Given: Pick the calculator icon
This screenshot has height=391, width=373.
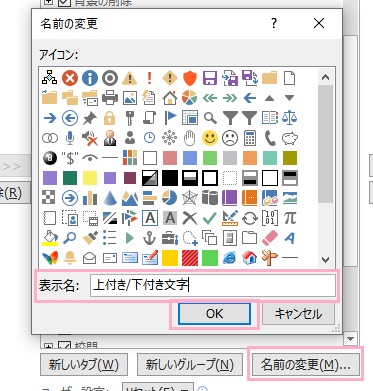Looking at the screenshot, I should pos(250,138).
